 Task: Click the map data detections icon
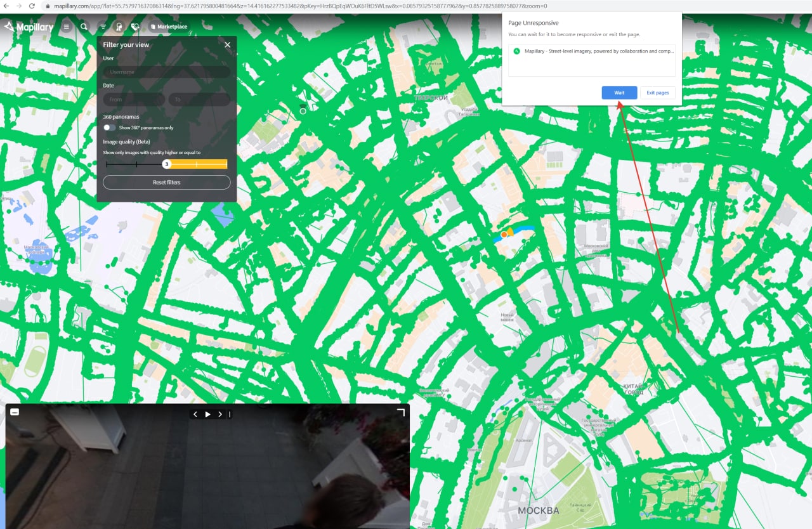click(119, 27)
